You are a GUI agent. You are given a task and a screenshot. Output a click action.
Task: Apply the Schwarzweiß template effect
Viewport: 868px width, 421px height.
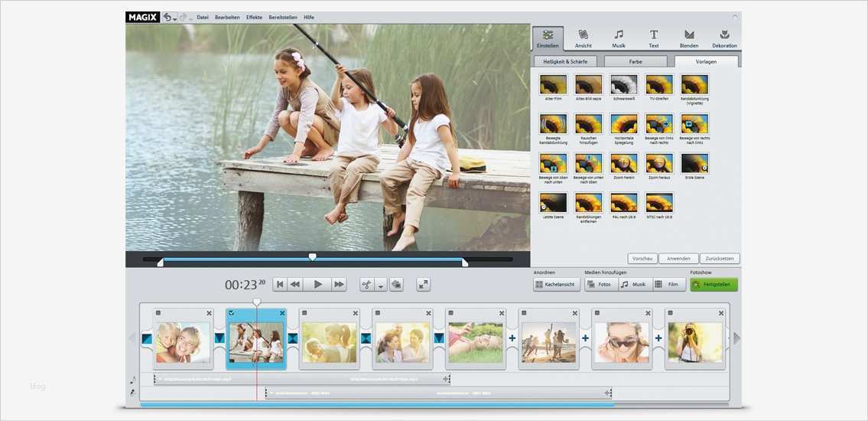[623, 84]
